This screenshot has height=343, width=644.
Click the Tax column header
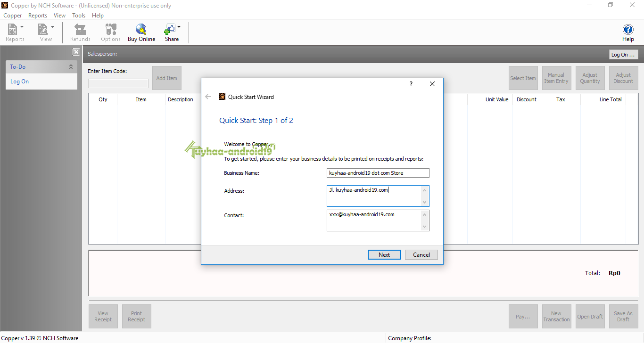[561, 99]
